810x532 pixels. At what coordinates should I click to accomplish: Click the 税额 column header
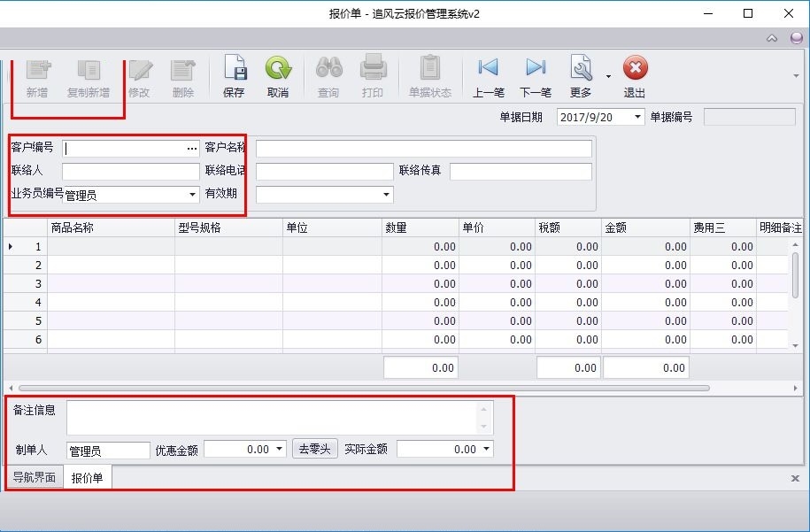point(568,227)
